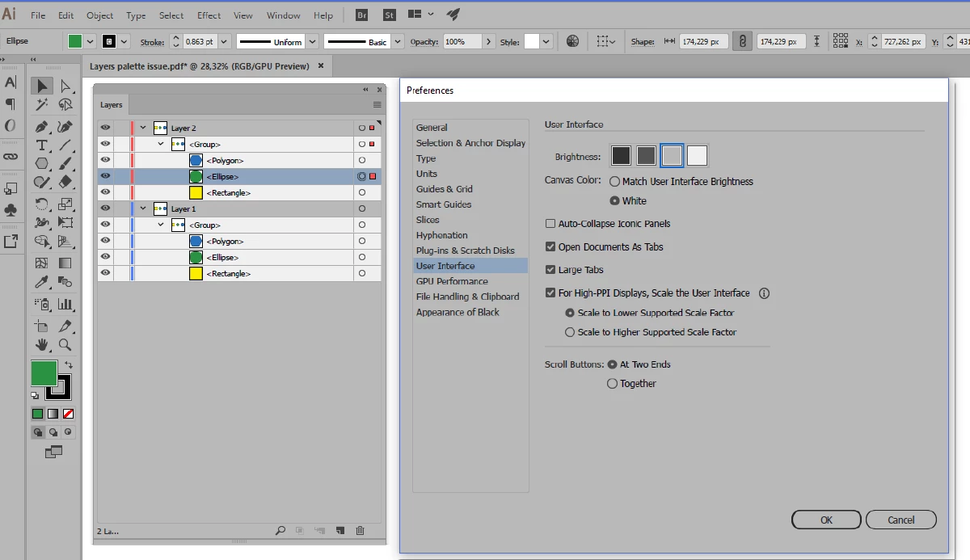Select the Polygon shape tool
Image resolution: width=970 pixels, height=560 pixels.
42,164
